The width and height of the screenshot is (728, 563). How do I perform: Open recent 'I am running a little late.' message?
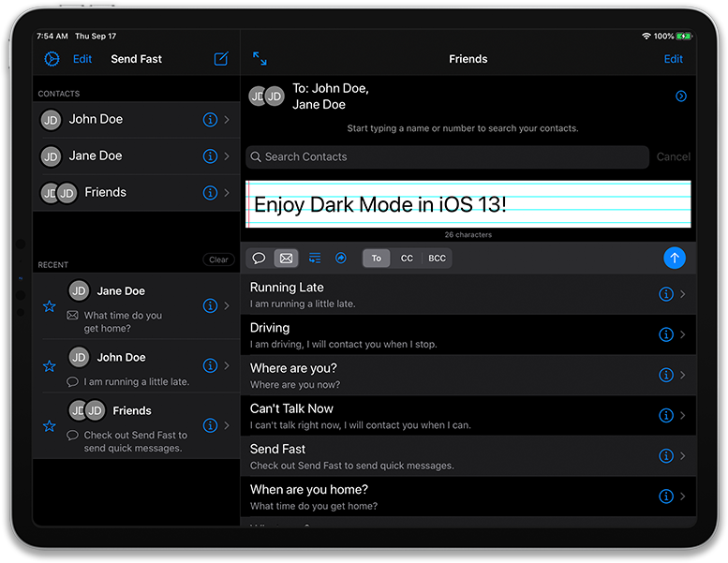[136, 366]
